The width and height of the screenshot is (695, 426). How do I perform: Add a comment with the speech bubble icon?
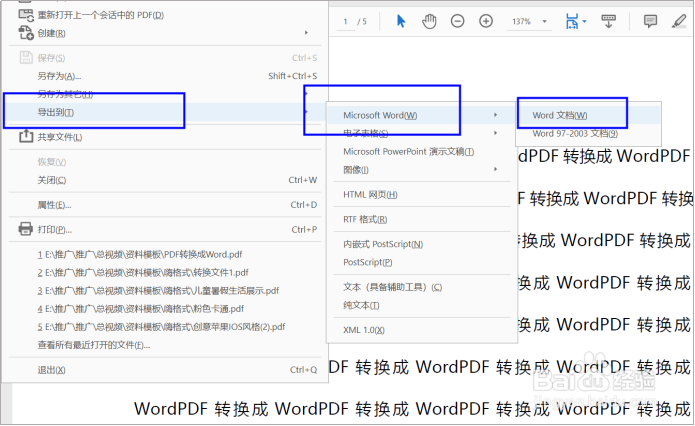(x=650, y=21)
